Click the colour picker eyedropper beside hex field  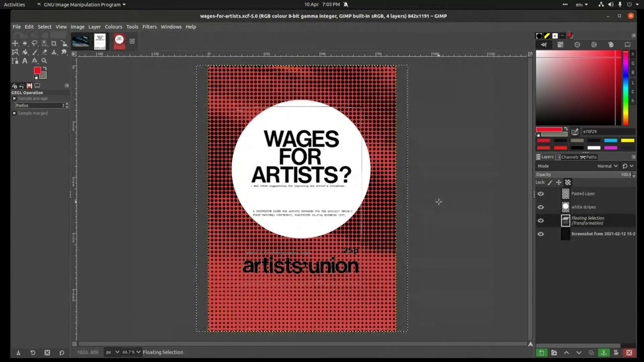coord(575,132)
